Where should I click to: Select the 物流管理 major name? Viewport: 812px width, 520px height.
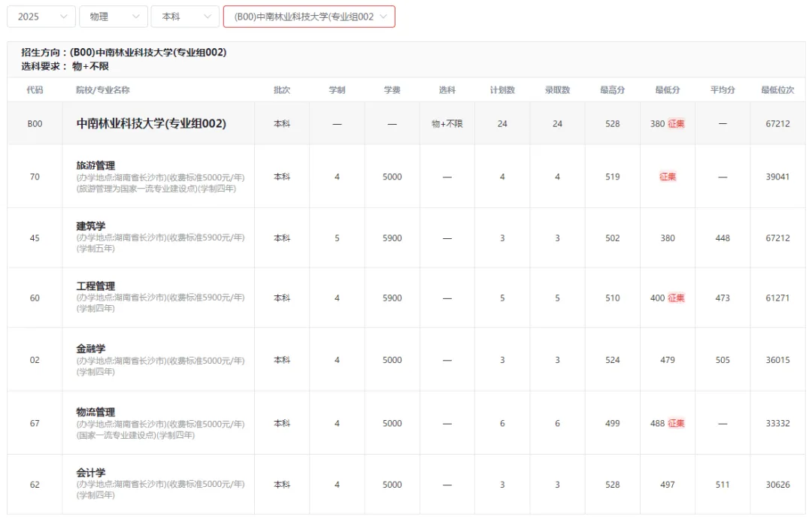(x=95, y=413)
